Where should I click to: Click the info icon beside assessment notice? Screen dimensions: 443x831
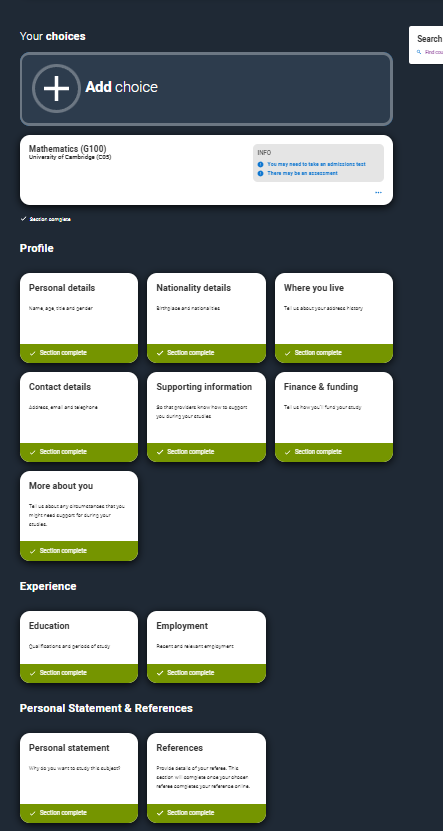[261, 173]
